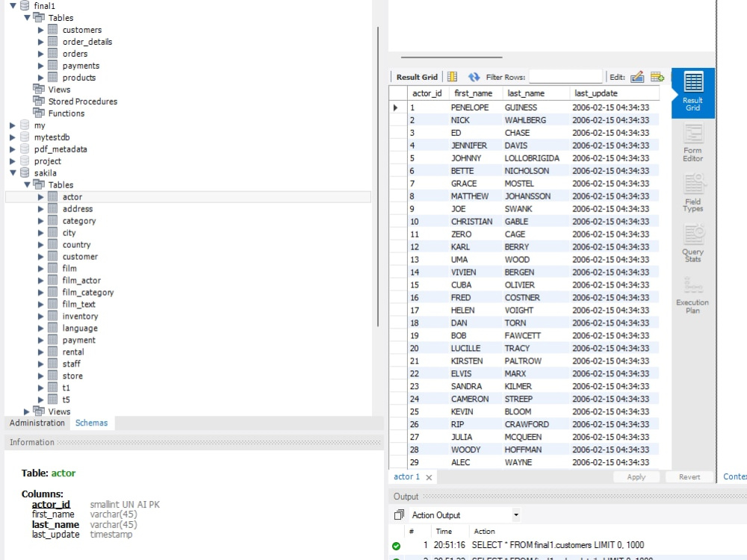Expand the mytestdb schema node
This screenshot has width=747, height=560.
[x=13, y=137]
